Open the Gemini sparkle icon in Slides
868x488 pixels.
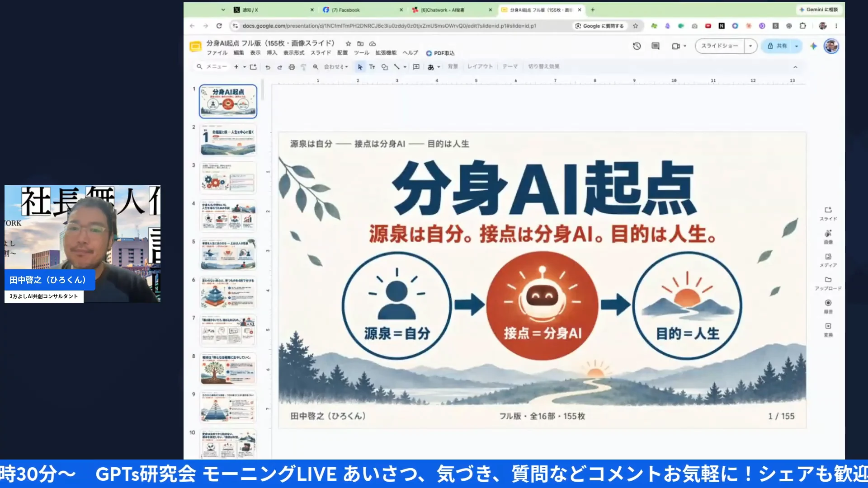813,46
